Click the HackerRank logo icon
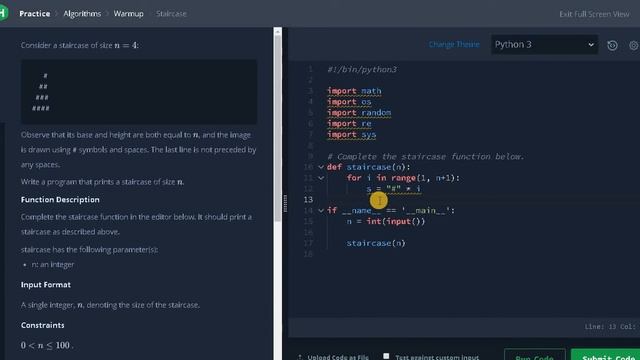 pos(3,13)
